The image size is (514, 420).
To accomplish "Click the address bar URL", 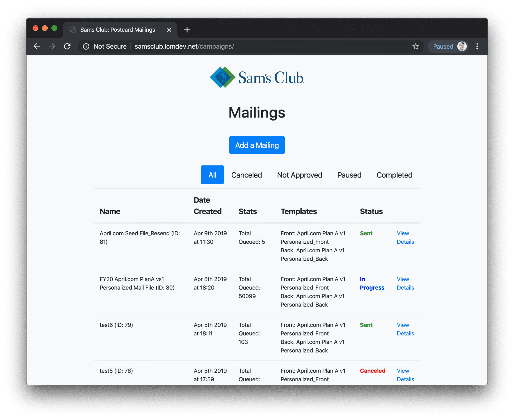I will coord(184,46).
